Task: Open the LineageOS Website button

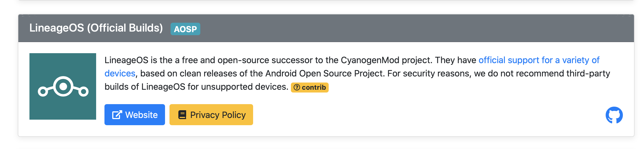Action: coord(135,115)
